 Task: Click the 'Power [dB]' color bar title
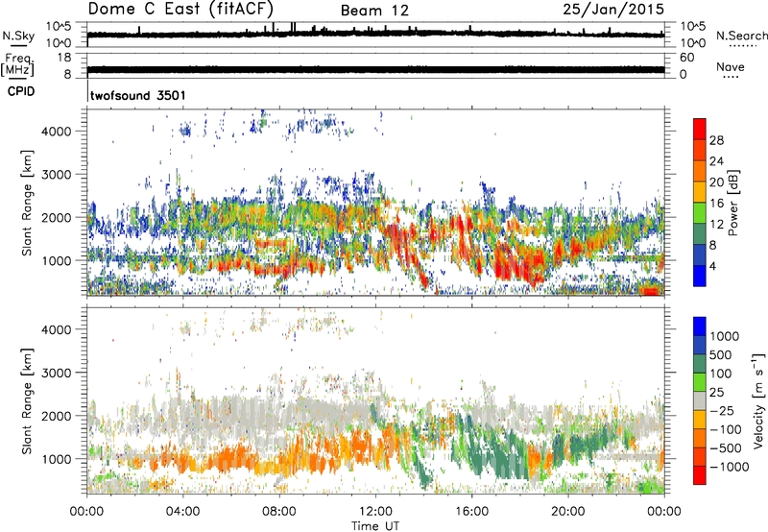click(732, 203)
